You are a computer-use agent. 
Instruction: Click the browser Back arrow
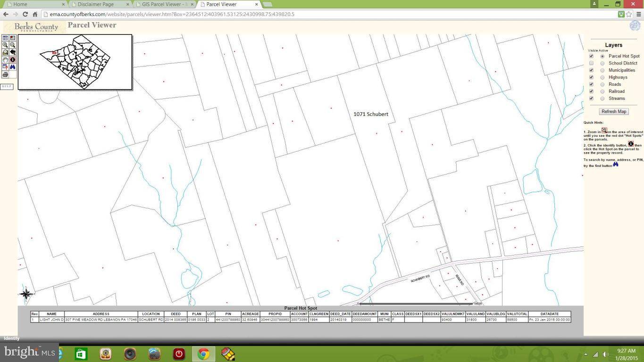coord(6,14)
